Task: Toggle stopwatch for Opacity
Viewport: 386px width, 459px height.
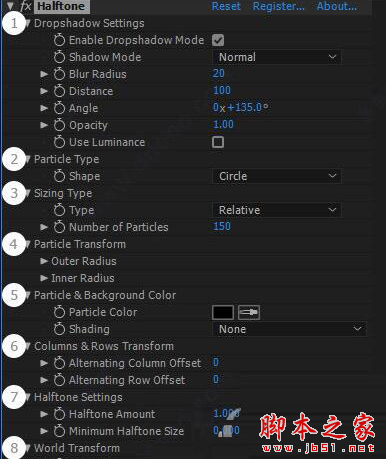Action: (x=59, y=125)
